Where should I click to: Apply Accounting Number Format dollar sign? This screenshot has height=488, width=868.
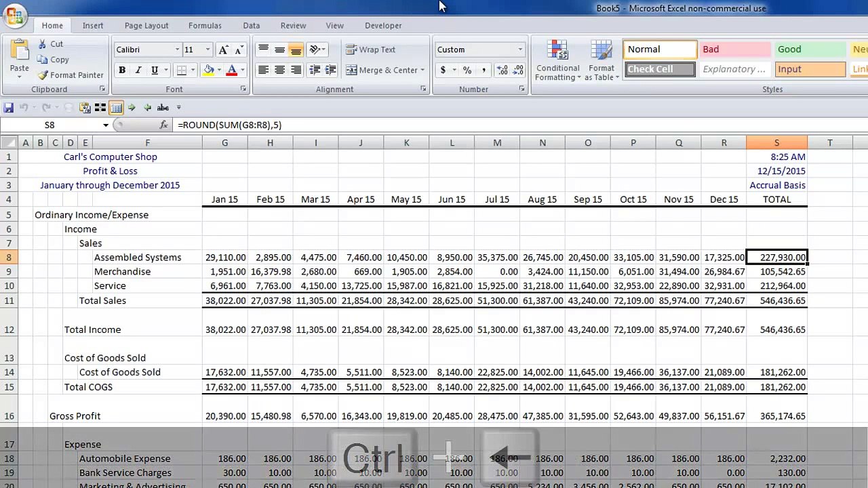click(443, 70)
